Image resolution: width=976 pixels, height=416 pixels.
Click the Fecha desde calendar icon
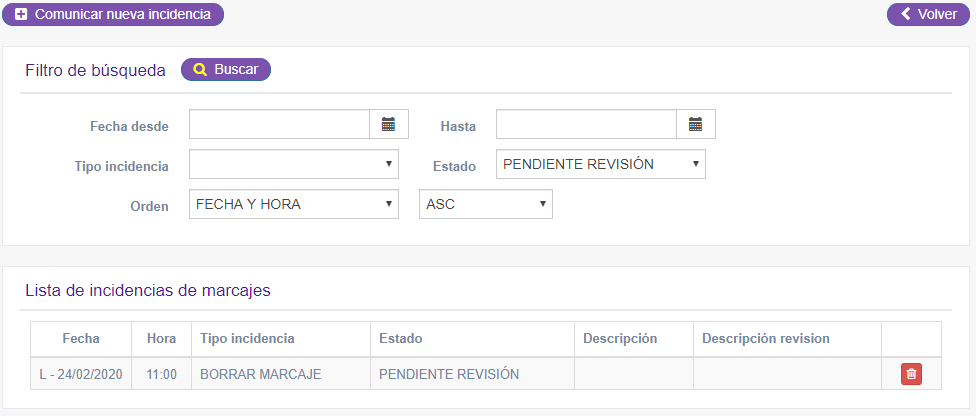389,125
